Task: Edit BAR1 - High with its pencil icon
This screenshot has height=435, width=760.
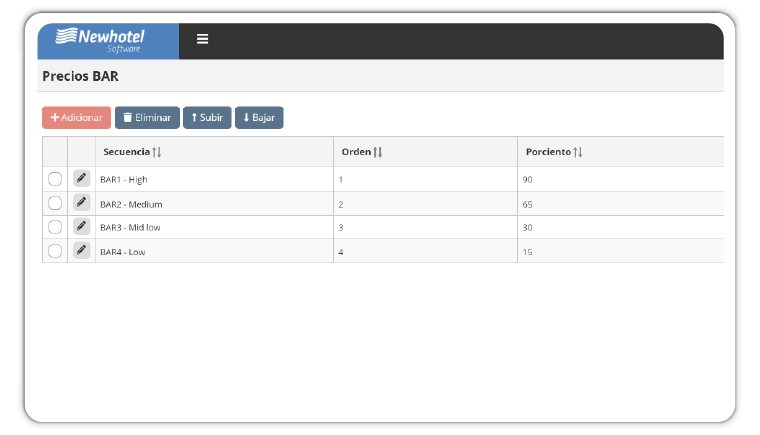Action: [x=81, y=178]
